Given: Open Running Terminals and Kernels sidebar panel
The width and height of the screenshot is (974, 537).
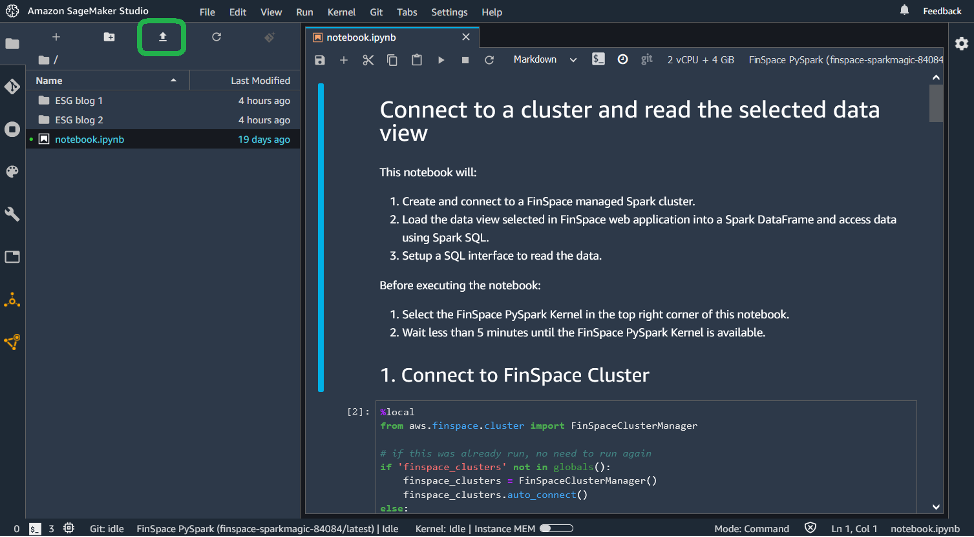Looking at the screenshot, I should click(x=12, y=129).
